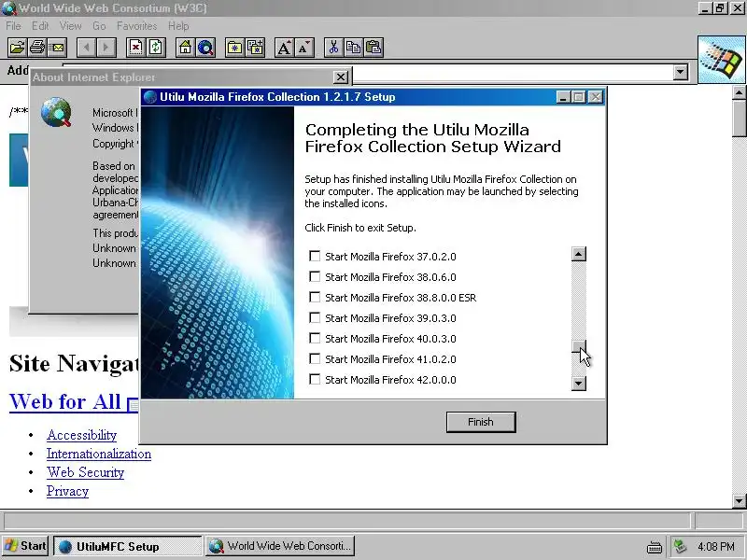The width and height of the screenshot is (747, 560).
Task: Close the About Internet Explorer dialog
Action: coord(340,77)
